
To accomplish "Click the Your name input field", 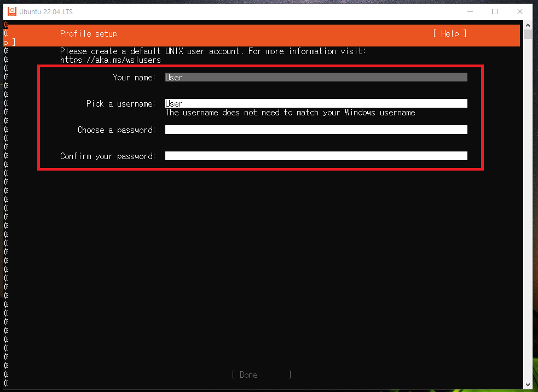I will 316,77.
